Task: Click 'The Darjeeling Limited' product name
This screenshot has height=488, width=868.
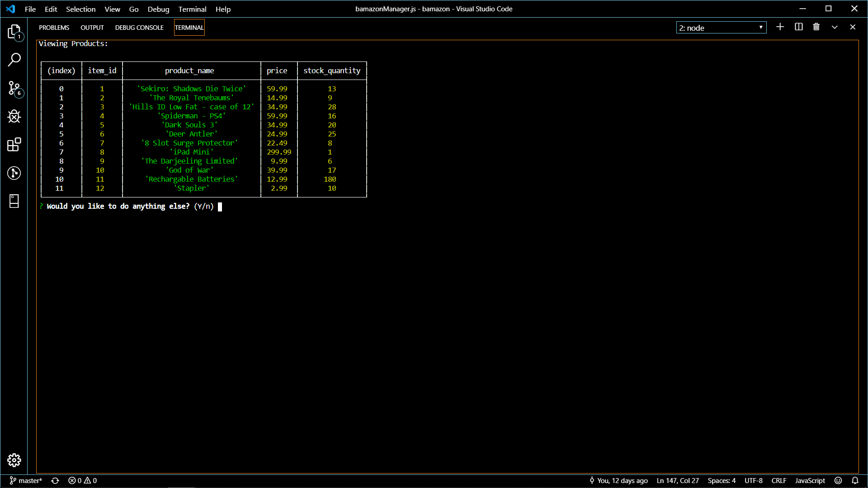Action: pos(189,161)
